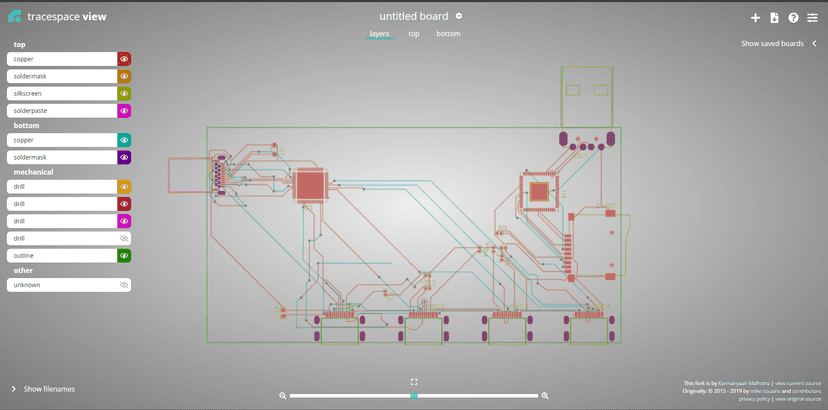Expand Show filenames at bottom left
The height and width of the screenshot is (410, 828).
pyautogui.click(x=42, y=389)
